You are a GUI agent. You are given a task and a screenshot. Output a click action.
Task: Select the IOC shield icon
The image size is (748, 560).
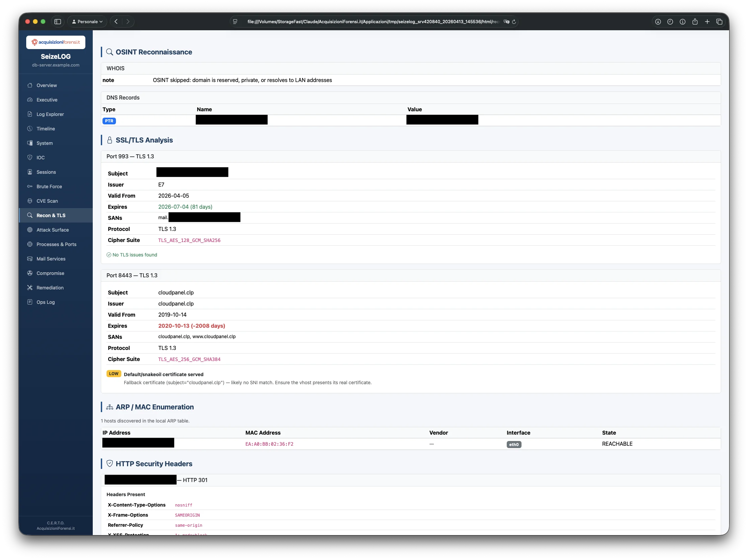coord(30,157)
